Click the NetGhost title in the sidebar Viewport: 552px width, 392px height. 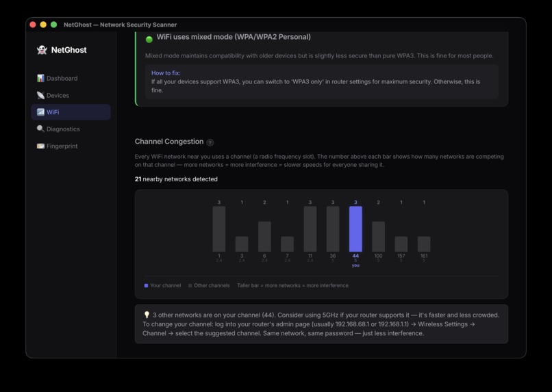click(68, 50)
